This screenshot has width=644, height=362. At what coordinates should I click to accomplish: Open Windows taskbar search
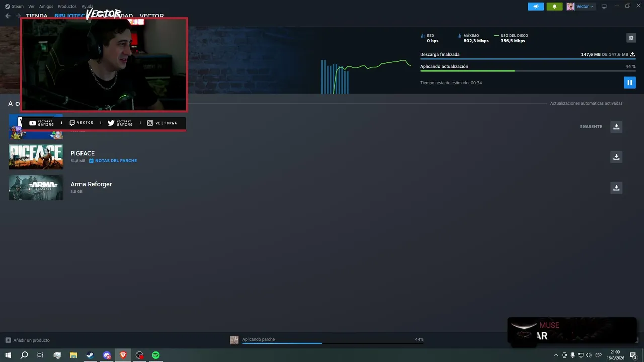pos(24,355)
